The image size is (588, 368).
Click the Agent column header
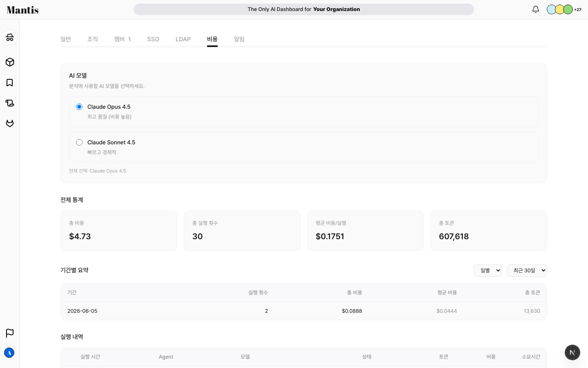(166, 357)
